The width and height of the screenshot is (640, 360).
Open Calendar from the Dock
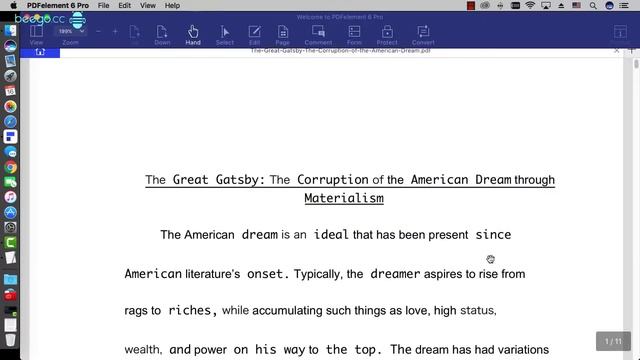point(10,91)
